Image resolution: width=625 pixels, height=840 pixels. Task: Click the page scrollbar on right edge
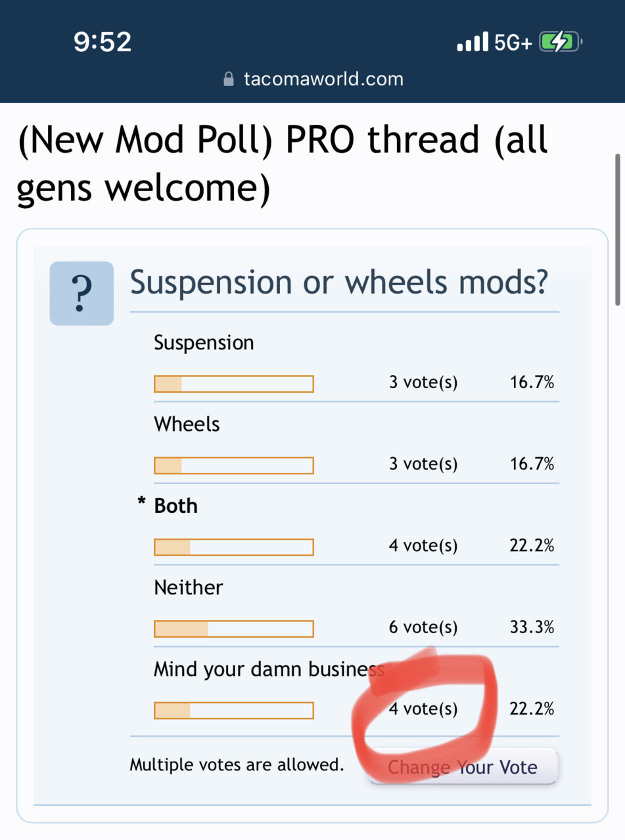pyautogui.click(x=617, y=229)
